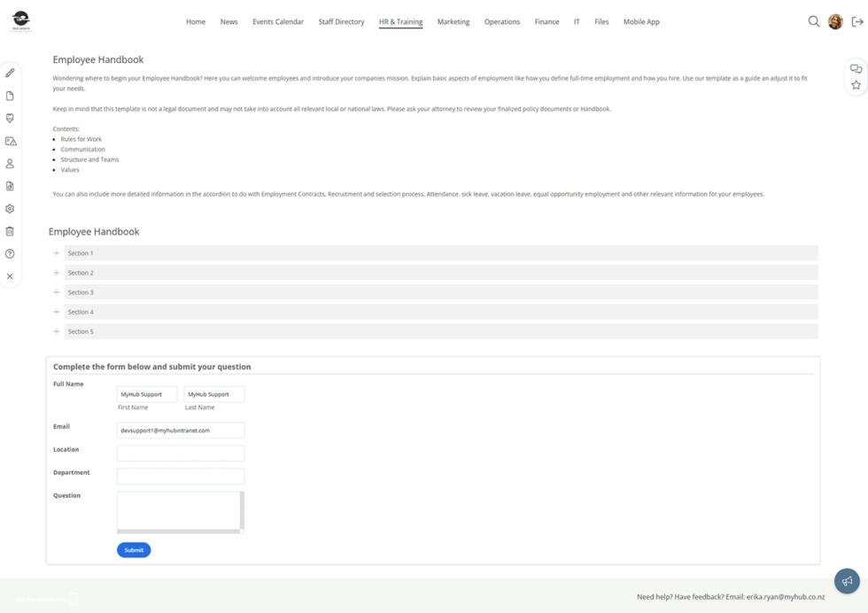Click inside the Department input field
The image size is (868, 613).
coord(180,476)
